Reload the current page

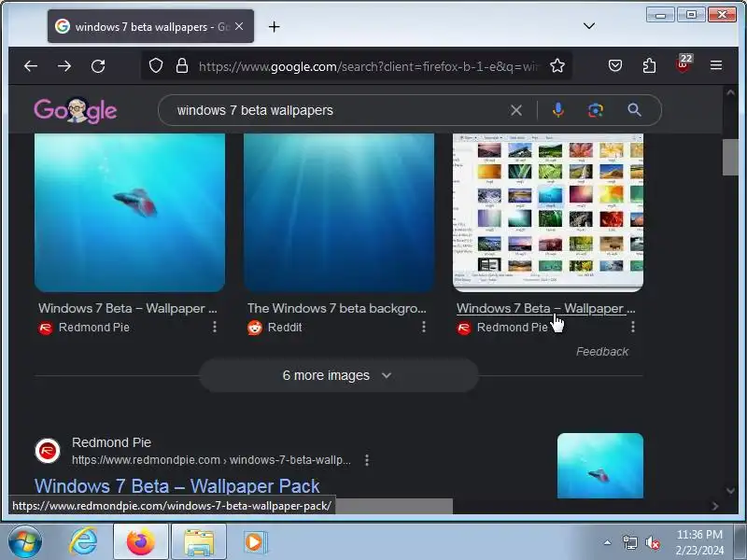[x=98, y=65]
